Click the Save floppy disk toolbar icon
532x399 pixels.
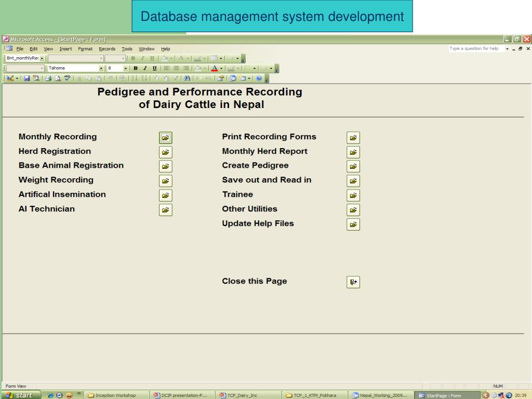coord(26,78)
